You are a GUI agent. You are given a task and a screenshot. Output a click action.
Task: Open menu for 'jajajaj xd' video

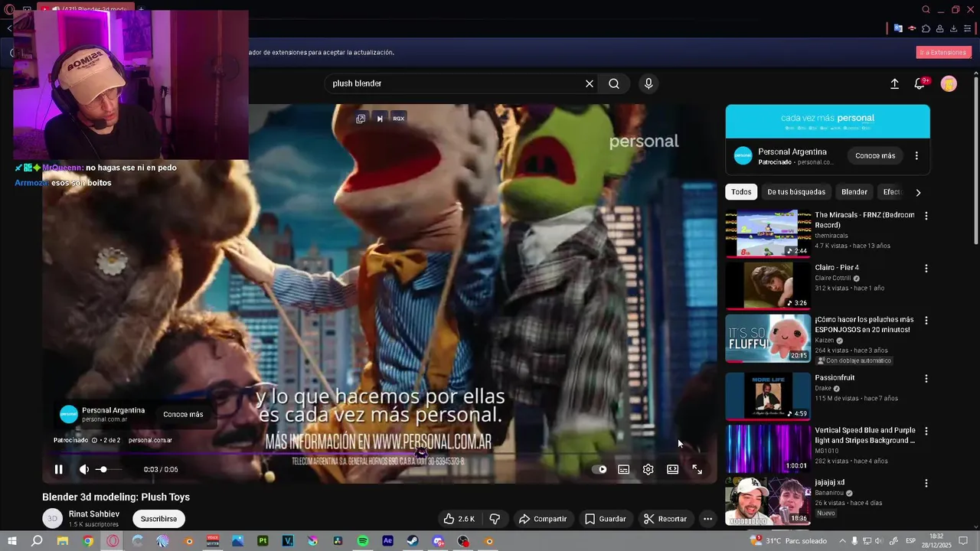[926, 484]
